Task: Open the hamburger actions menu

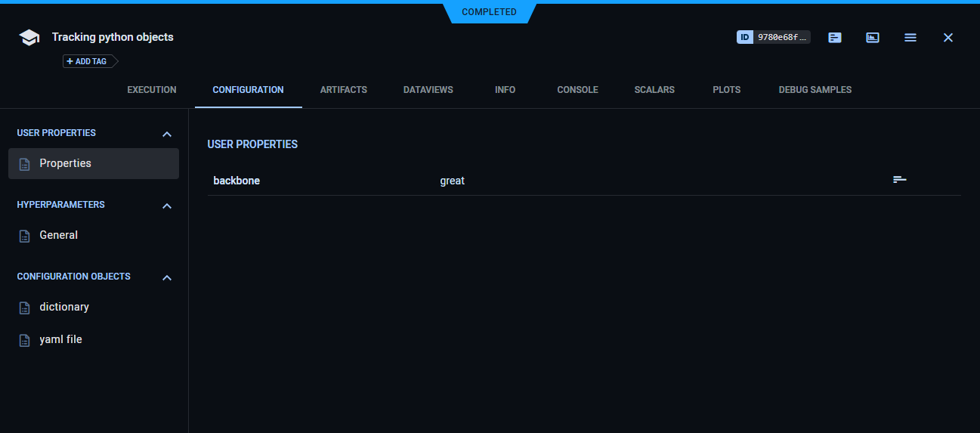Action: coord(910,37)
